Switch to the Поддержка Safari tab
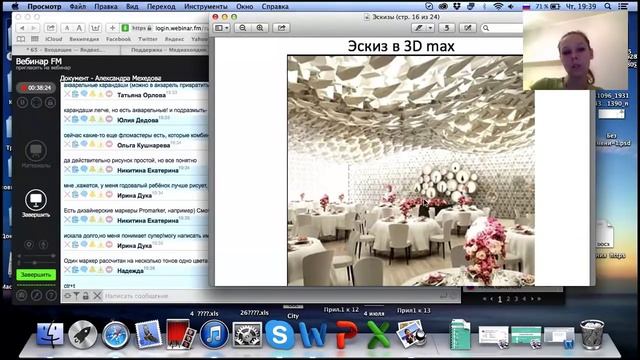640x360 pixels. click(165, 50)
